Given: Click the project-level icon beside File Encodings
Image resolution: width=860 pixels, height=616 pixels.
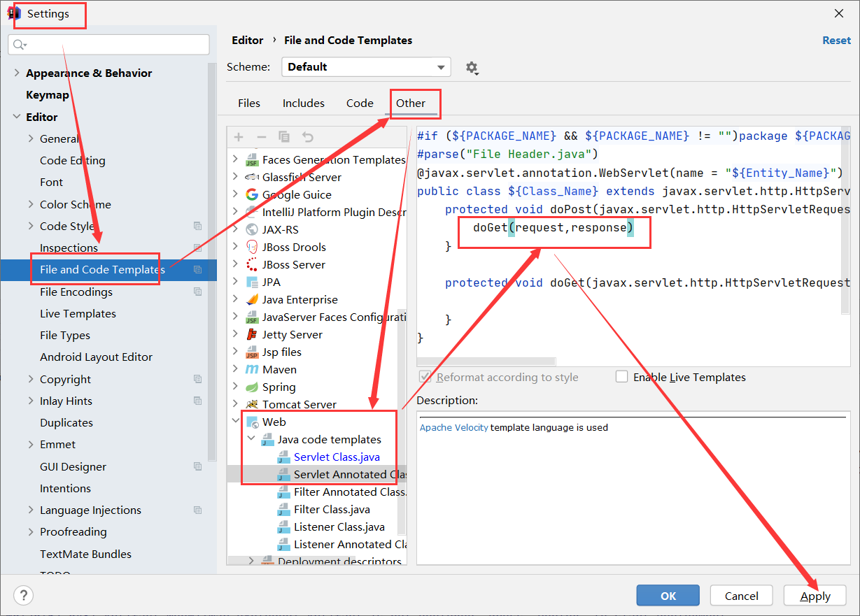Looking at the screenshot, I should [x=198, y=292].
